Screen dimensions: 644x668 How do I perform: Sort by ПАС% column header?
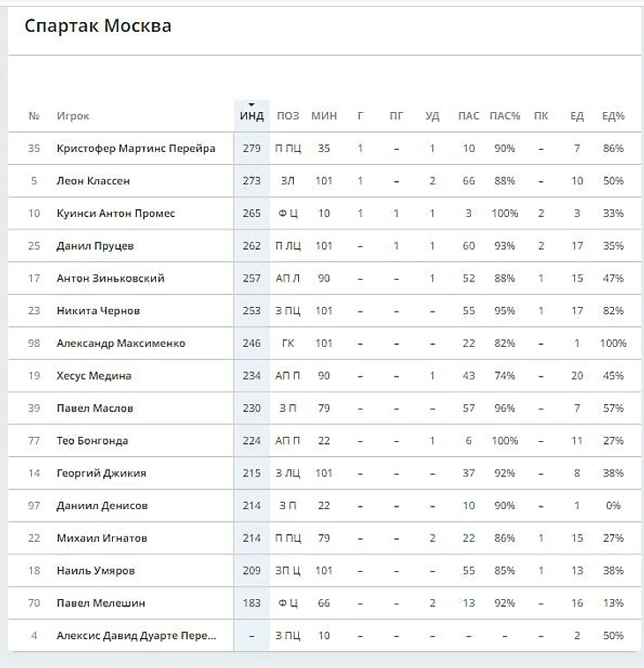(x=505, y=116)
